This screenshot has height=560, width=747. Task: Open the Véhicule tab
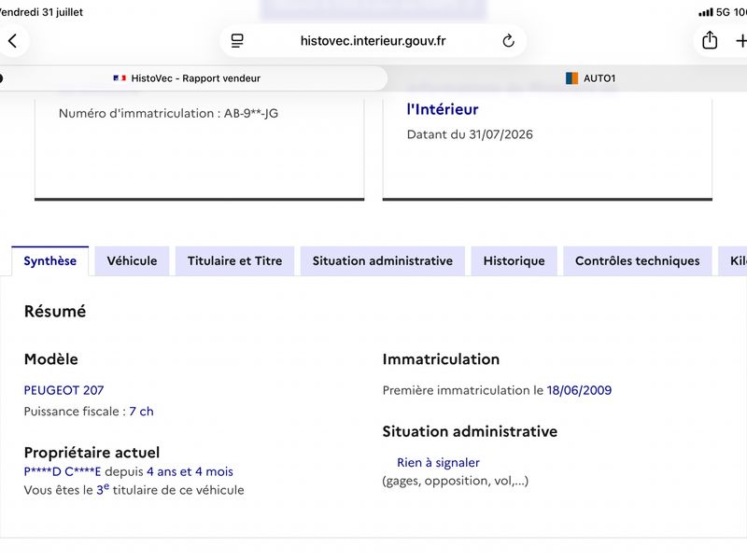click(132, 261)
